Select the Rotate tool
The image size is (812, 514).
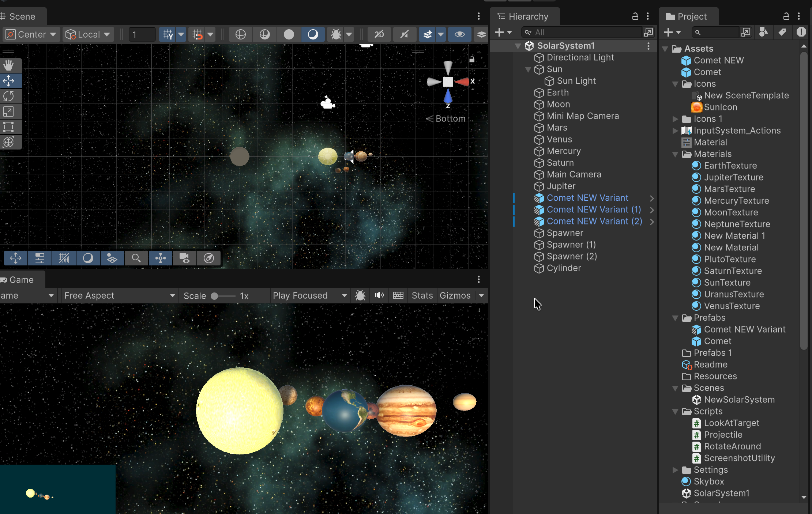[9, 96]
